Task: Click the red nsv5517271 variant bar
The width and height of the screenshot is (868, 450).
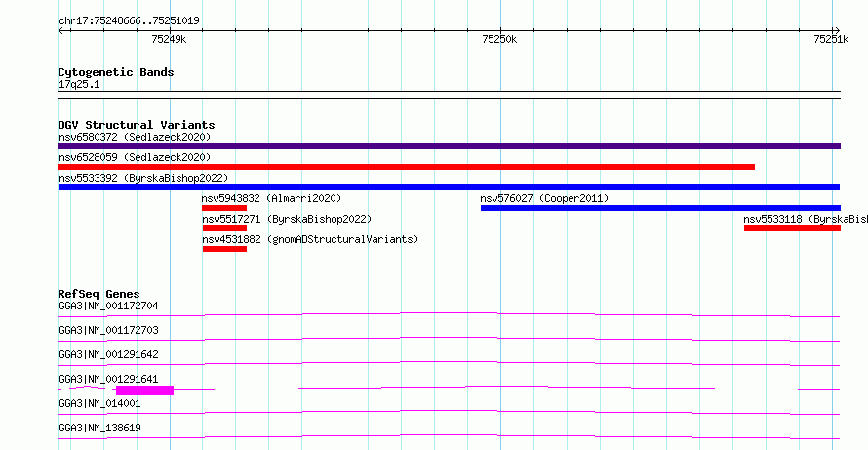Action: tap(224, 228)
